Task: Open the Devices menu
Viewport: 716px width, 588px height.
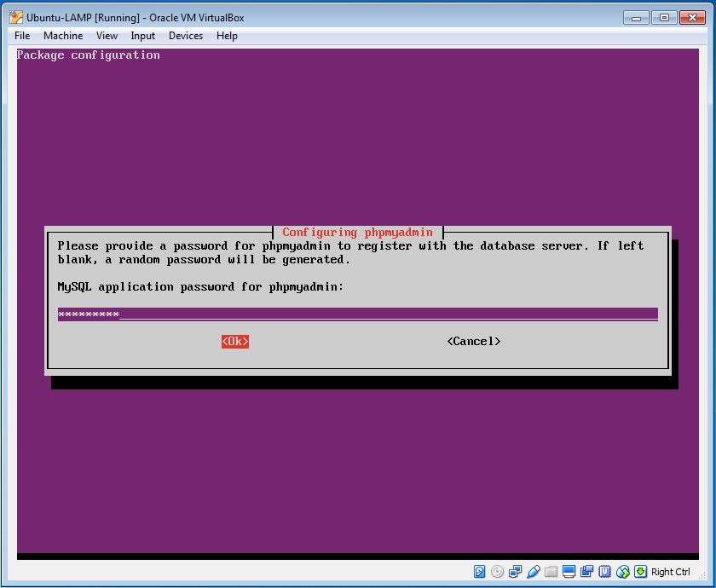Action: [x=186, y=36]
